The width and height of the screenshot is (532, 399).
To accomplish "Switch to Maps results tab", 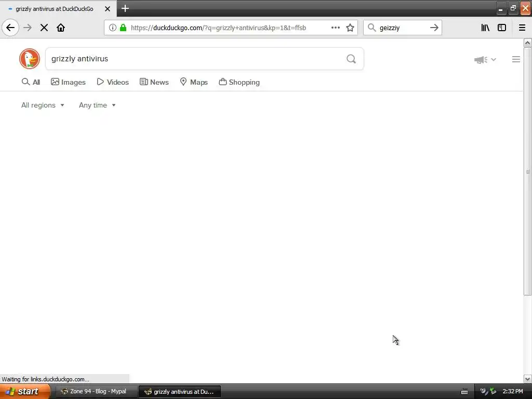I will pyautogui.click(x=194, y=82).
